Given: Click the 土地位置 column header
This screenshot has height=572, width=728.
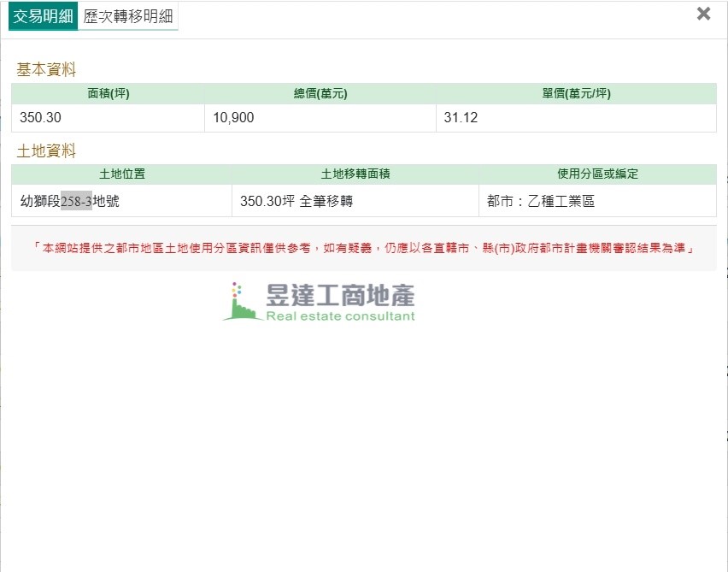Looking at the screenshot, I should pos(122,174).
